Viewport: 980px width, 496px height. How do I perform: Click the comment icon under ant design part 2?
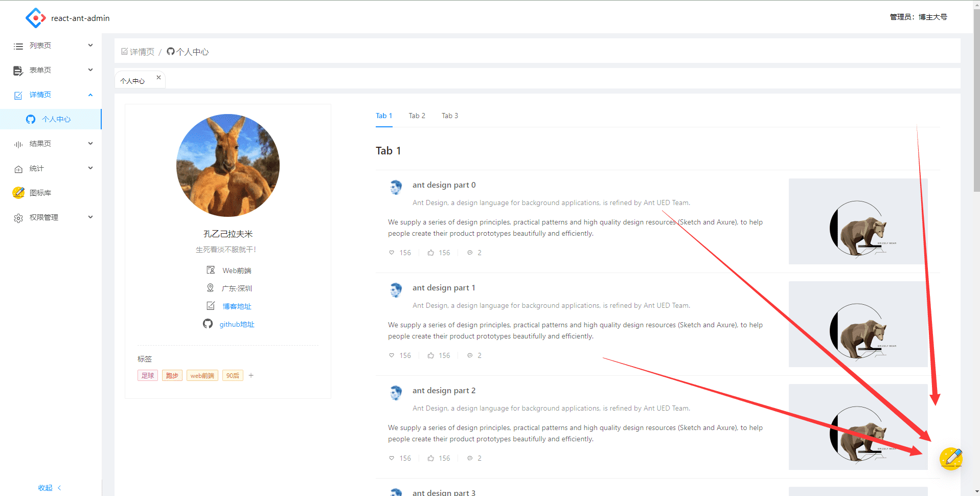click(x=470, y=458)
